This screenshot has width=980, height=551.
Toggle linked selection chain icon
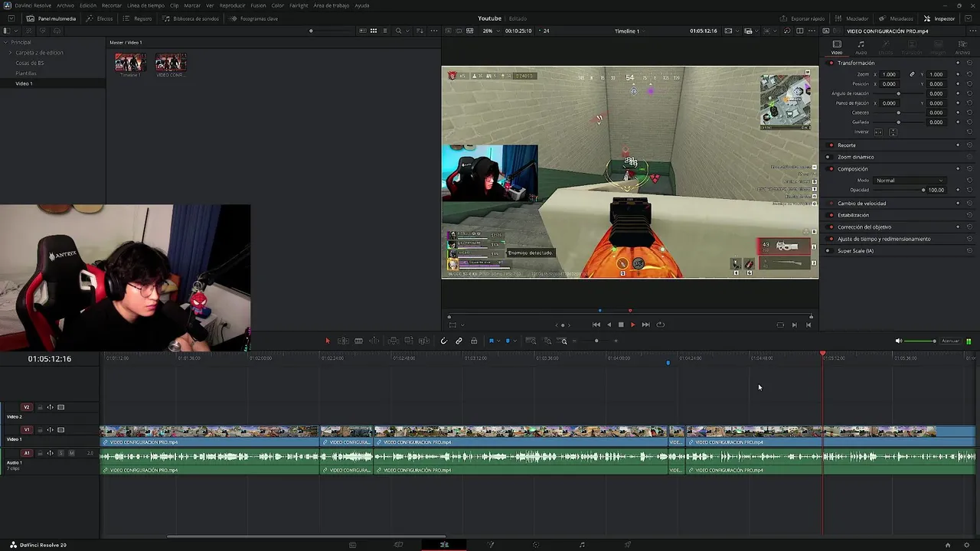tap(459, 341)
